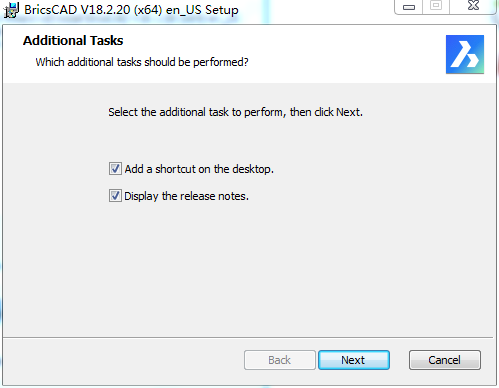Click the disabled maximize window button
The height and width of the screenshot is (388, 499).
436,6
